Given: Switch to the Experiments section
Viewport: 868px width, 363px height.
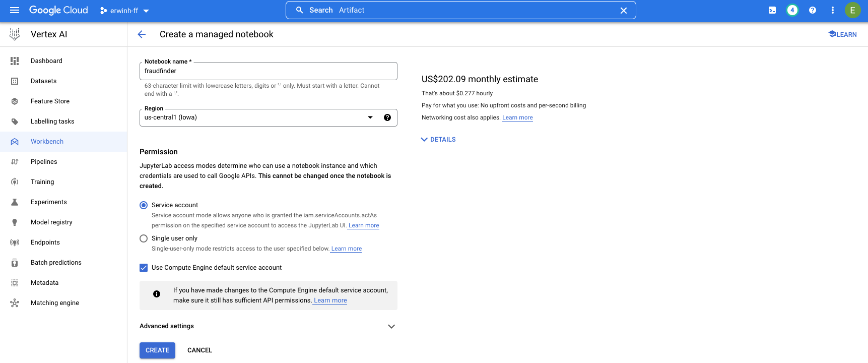Looking at the screenshot, I should [48, 202].
